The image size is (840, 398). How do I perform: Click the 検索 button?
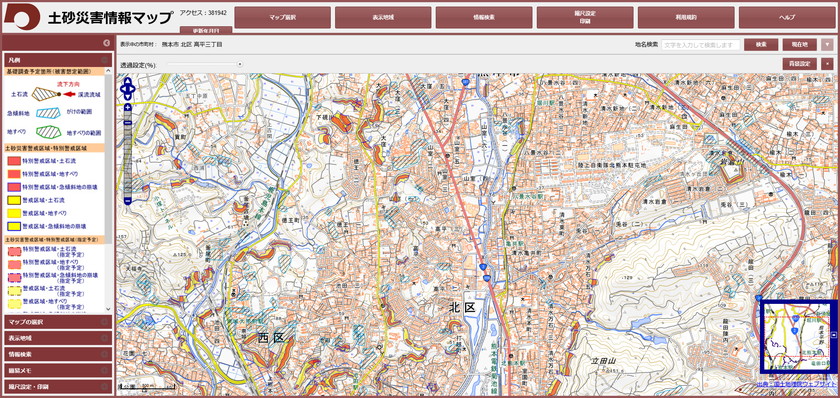(x=761, y=44)
